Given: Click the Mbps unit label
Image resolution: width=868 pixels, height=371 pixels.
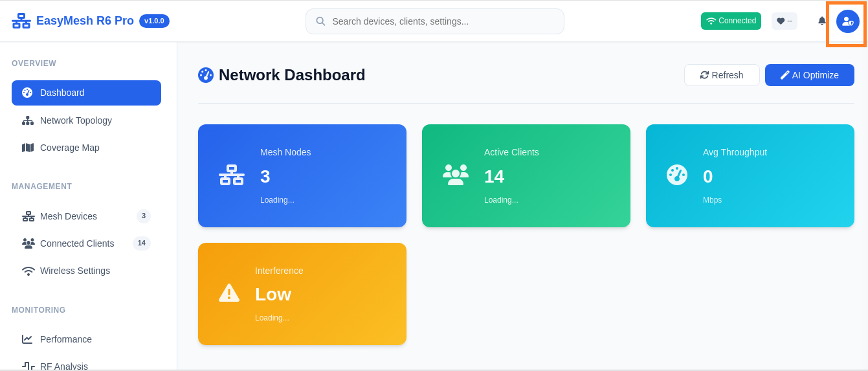Looking at the screenshot, I should (x=712, y=200).
